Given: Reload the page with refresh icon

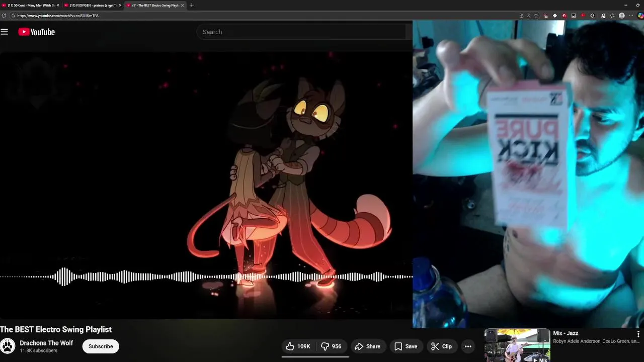Looking at the screenshot, I should (4, 16).
